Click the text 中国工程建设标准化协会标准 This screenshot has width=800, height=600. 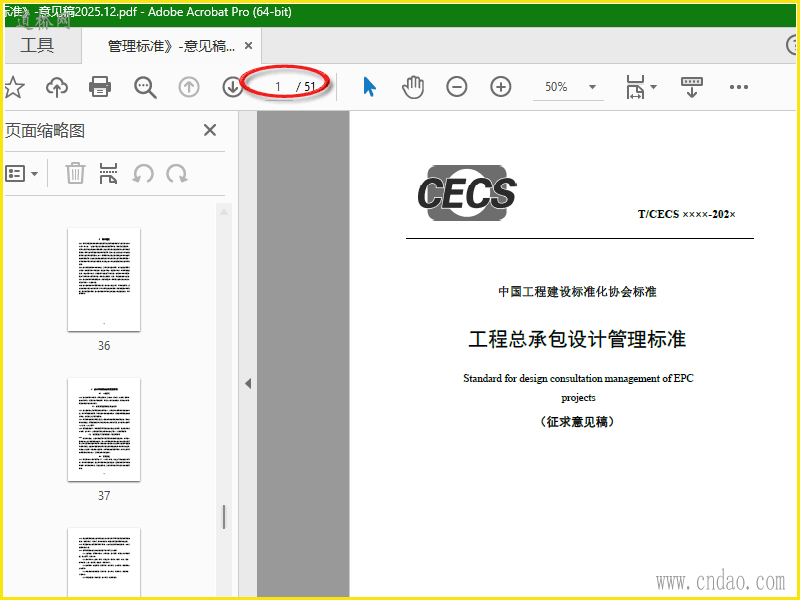pos(577,292)
